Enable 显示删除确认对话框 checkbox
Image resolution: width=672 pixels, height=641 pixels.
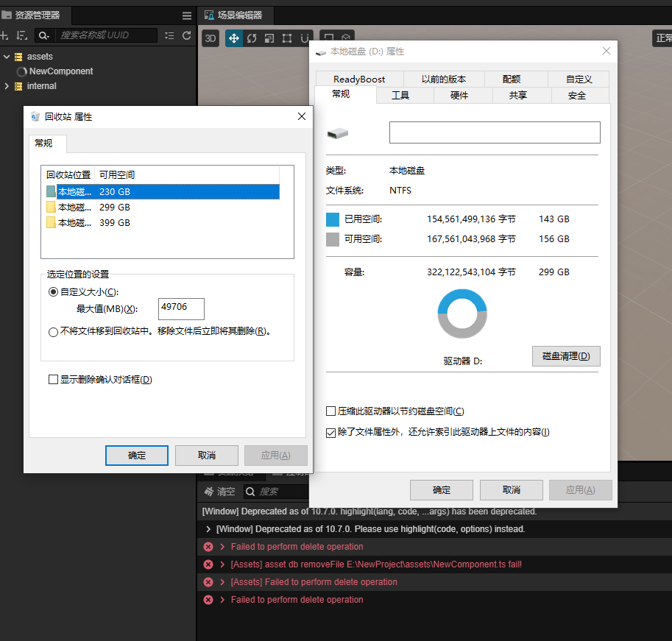(53, 380)
